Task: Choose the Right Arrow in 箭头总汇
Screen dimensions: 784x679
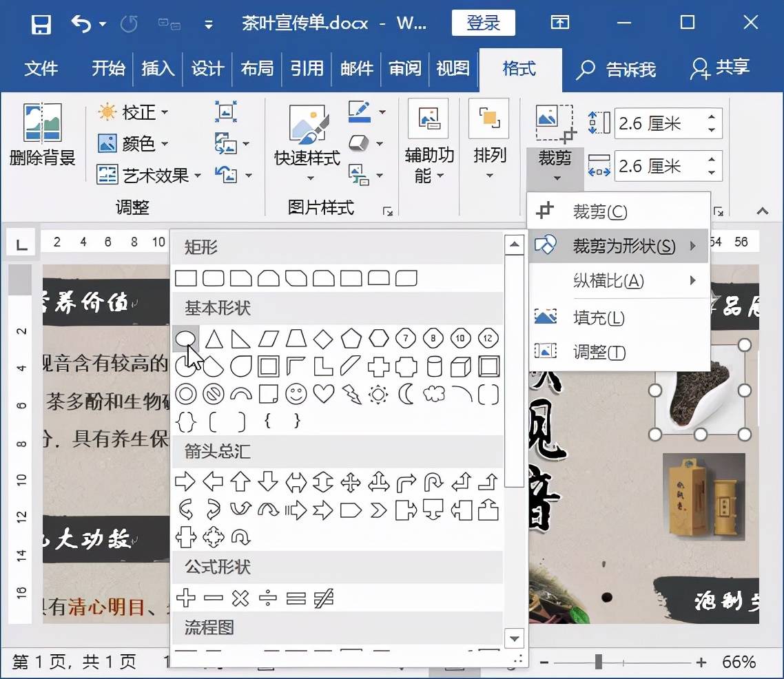Action: pos(185,482)
